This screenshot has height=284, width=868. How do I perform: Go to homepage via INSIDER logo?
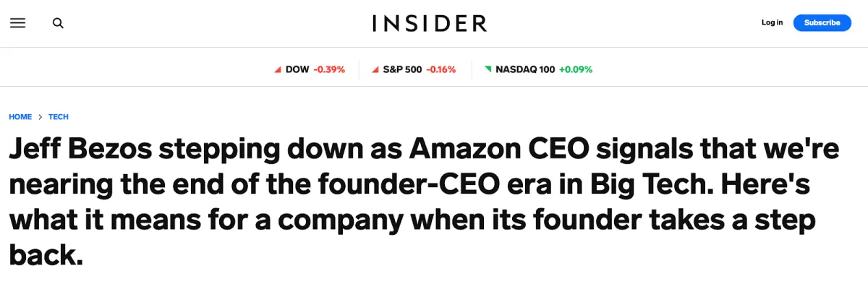coord(430,23)
